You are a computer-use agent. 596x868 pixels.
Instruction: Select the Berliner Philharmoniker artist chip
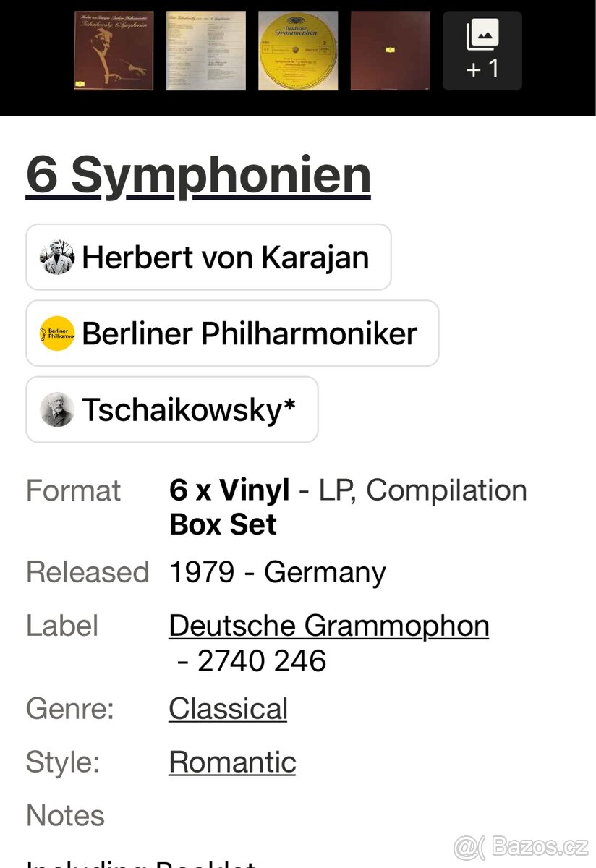[x=231, y=333]
